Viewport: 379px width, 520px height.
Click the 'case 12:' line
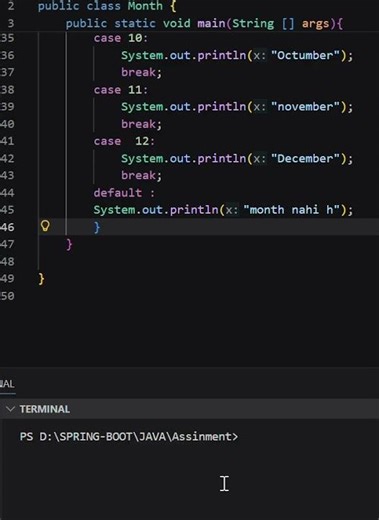[x=124, y=141]
